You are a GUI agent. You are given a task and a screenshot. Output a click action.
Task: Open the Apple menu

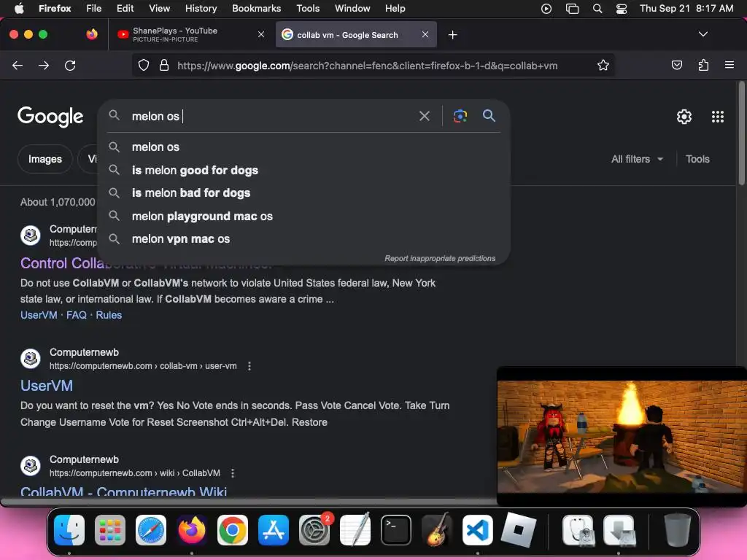(19, 9)
